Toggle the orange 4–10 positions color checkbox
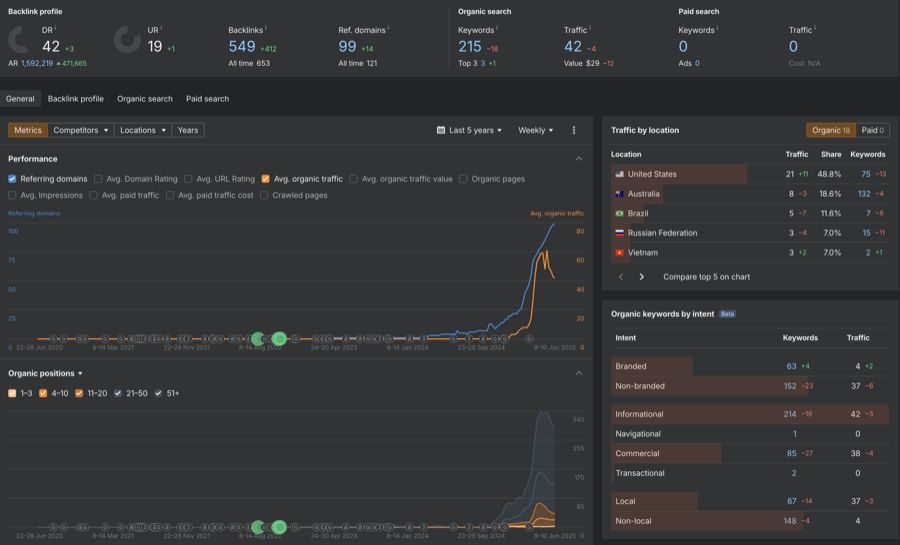900x545 pixels. tap(43, 393)
